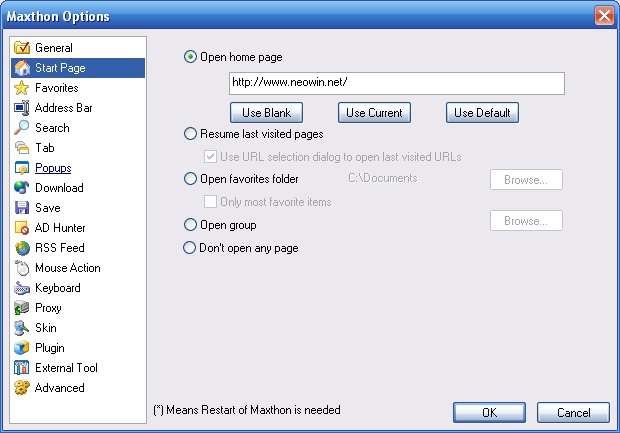Screen dimensions: 620x433
Task: Select the Tab category label
Action: [x=45, y=148]
